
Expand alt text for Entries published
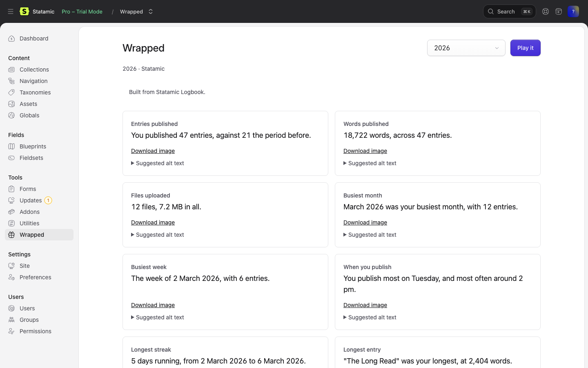click(158, 163)
